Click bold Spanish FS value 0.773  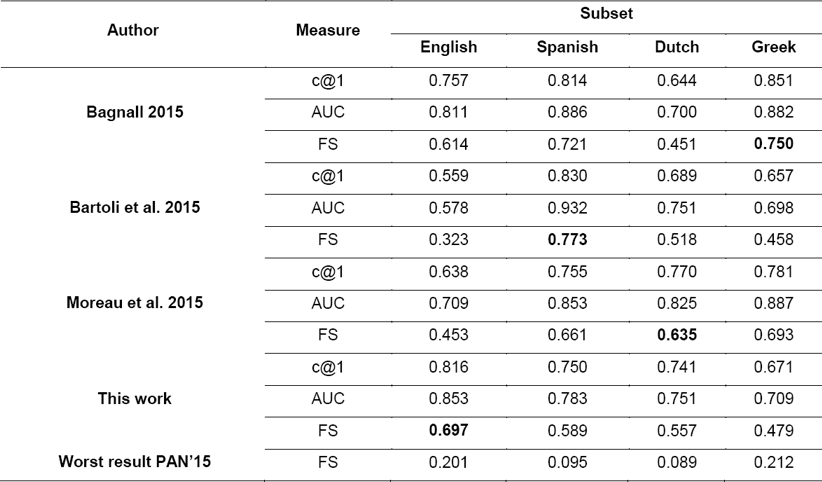pyautogui.click(x=568, y=241)
